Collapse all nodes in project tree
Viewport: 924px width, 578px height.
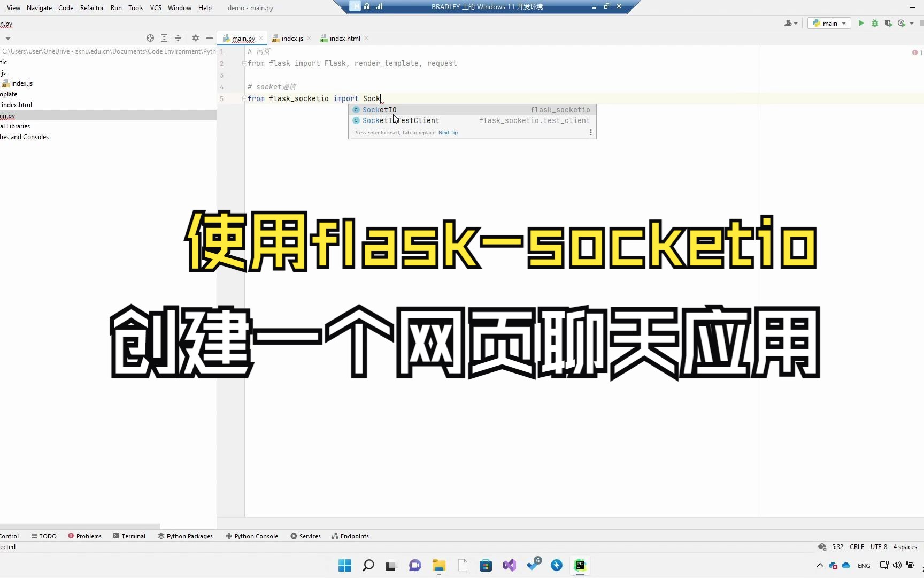tap(178, 38)
